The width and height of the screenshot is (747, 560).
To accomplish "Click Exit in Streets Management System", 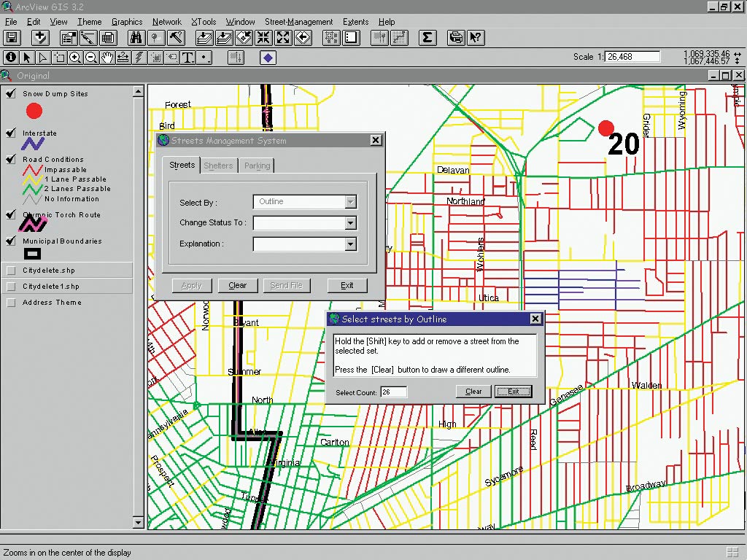I will coord(347,286).
